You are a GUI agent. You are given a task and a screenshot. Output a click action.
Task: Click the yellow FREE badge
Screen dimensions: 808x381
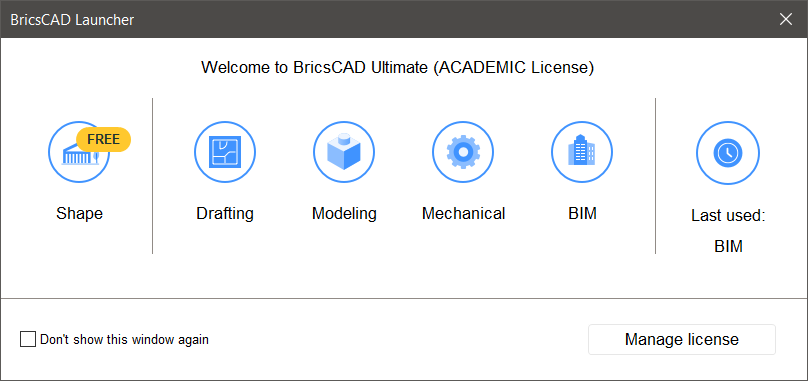click(104, 139)
